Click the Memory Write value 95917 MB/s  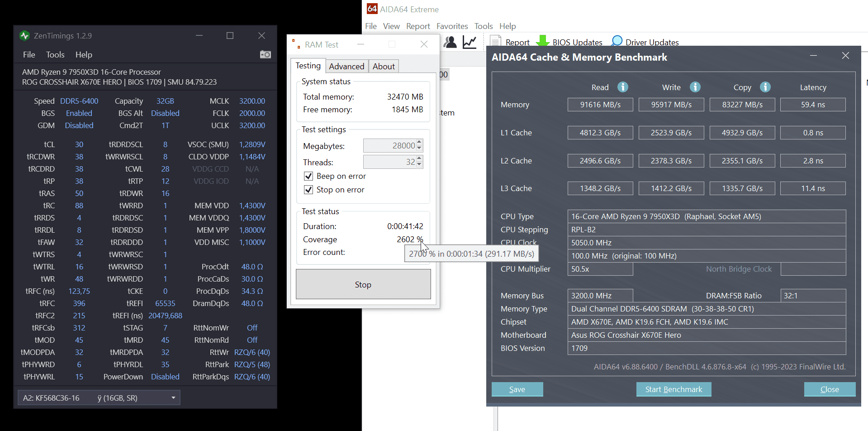tap(671, 105)
